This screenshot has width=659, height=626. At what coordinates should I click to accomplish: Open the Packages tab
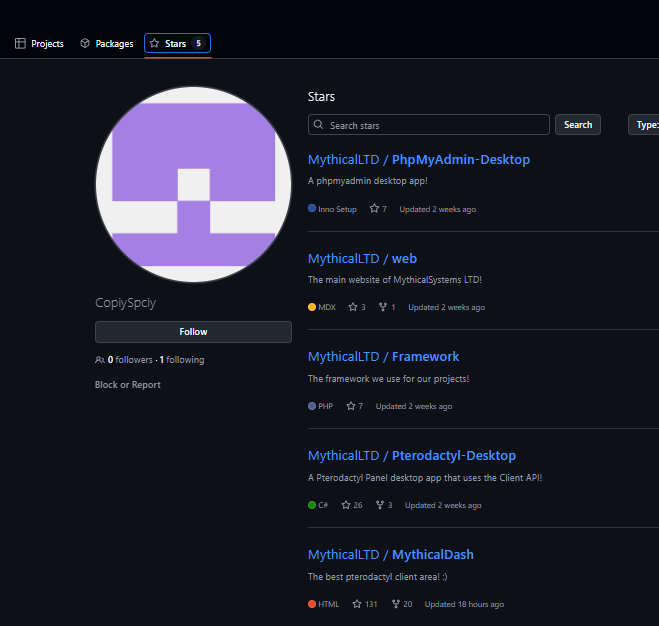click(107, 43)
